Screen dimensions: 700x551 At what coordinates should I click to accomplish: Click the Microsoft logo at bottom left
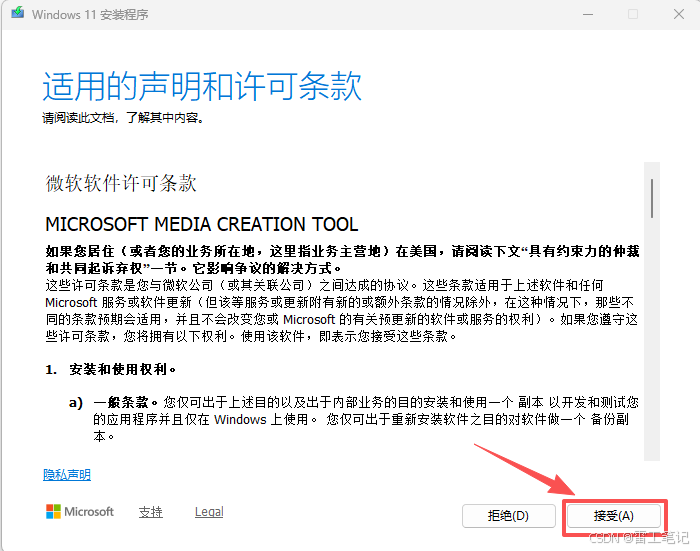coord(80,512)
